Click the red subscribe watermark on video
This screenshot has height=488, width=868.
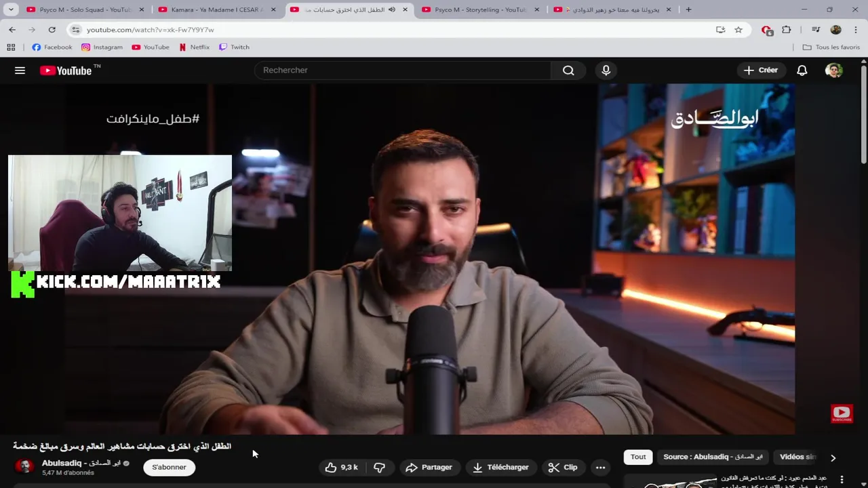(x=842, y=413)
